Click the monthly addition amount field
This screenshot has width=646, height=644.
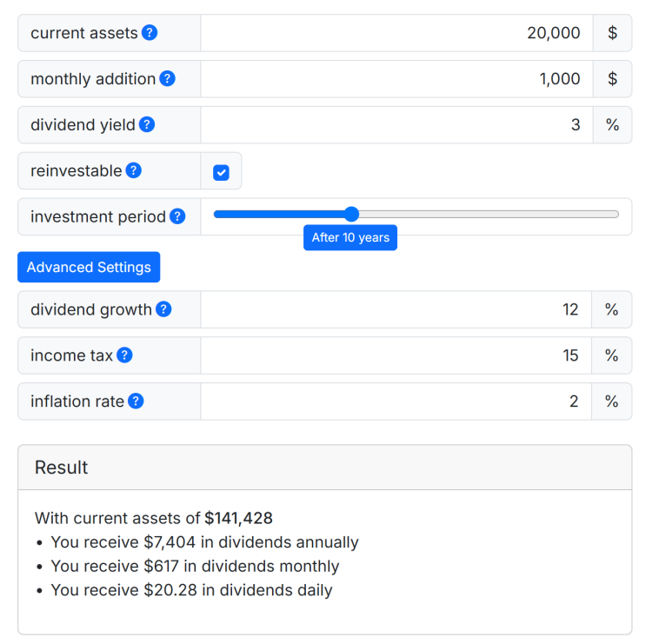click(x=396, y=79)
